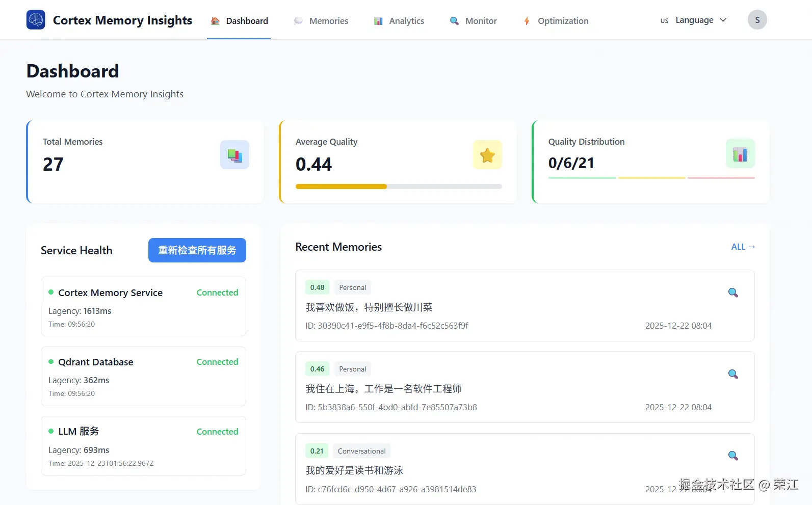812x505 pixels.
Task: Click the Cortex brain logo icon
Action: pos(36,20)
